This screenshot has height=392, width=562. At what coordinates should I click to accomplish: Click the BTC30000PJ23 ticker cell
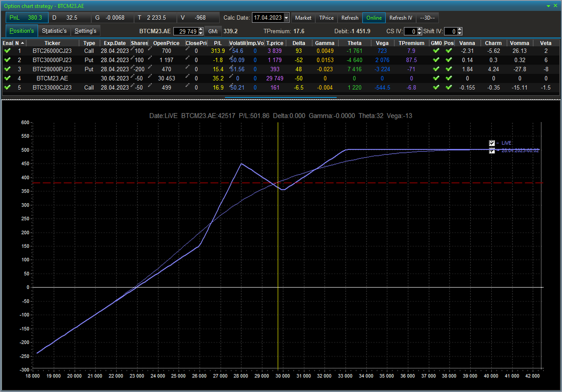pyautogui.click(x=52, y=59)
